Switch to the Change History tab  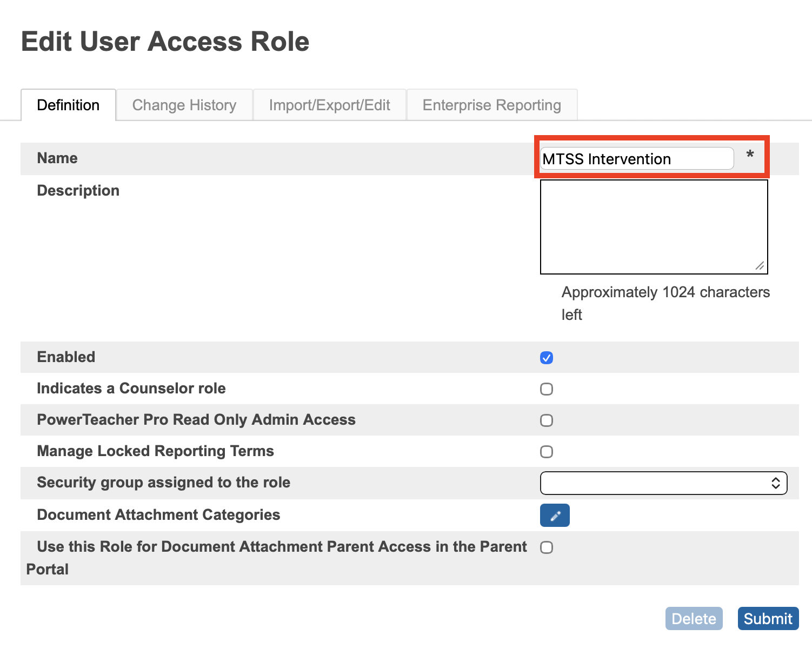pos(184,105)
